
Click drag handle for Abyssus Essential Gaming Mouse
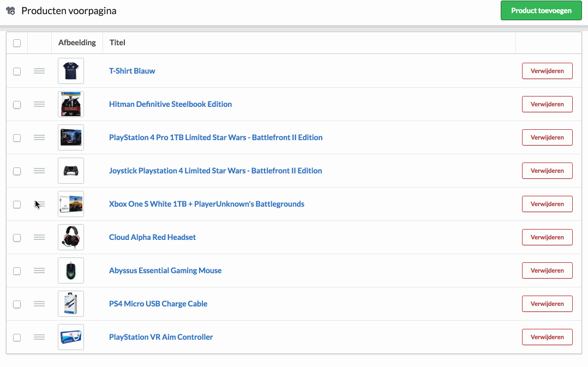pos(39,270)
